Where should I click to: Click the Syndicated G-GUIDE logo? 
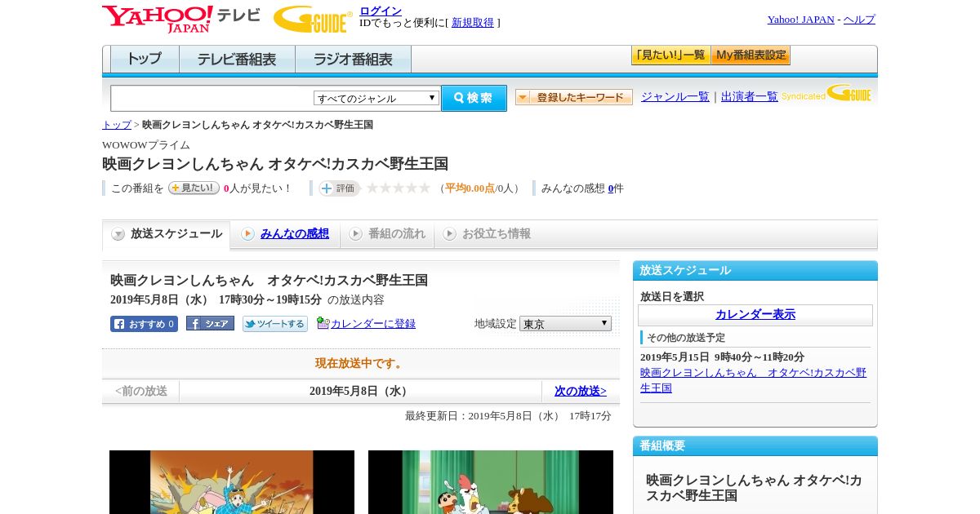(x=826, y=93)
